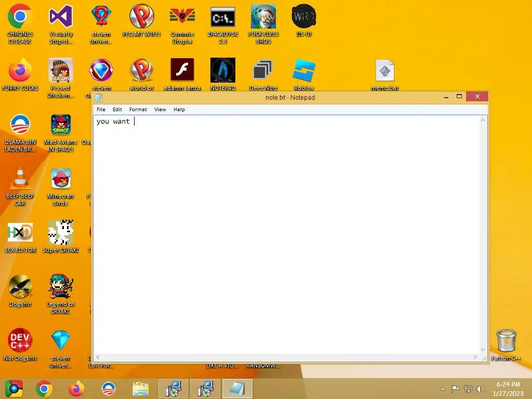Open File Explorer from the taskbar
The width and height of the screenshot is (532, 399).
tap(140, 389)
